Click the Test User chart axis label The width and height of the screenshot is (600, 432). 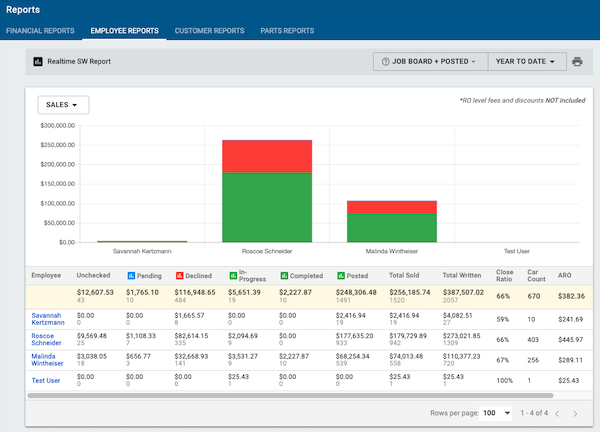pyautogui.click(x=517, y=251)
